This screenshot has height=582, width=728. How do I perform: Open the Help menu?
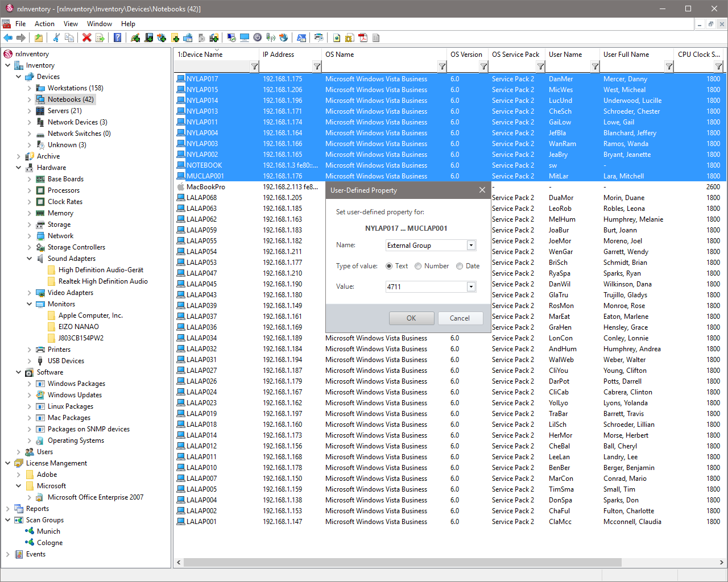click(128, 24)
